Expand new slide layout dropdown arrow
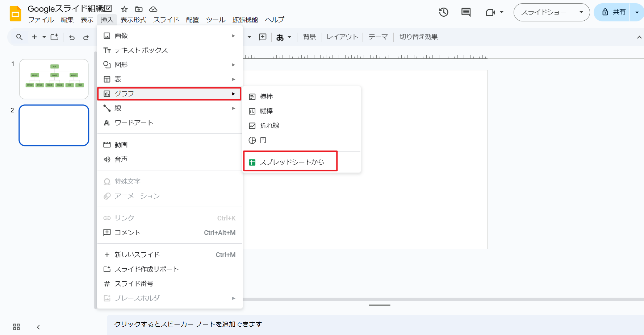 pyautogui.click(x=44, y=37)
